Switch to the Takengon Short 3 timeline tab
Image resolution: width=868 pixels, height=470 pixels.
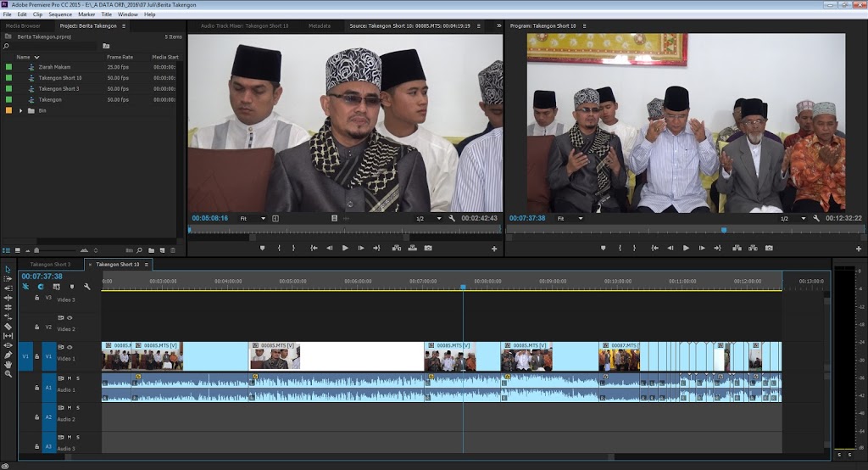click(x=50, y=265)
